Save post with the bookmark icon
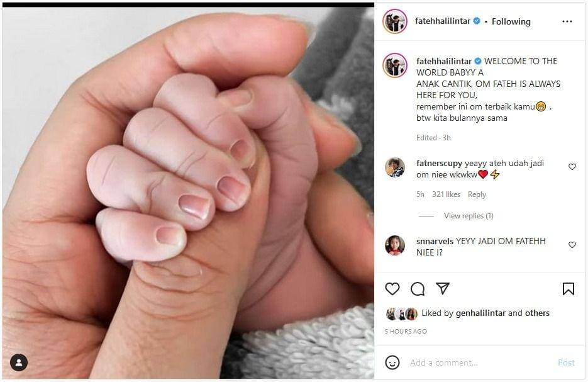Screen dimensions: 588x382 (568, 289)
